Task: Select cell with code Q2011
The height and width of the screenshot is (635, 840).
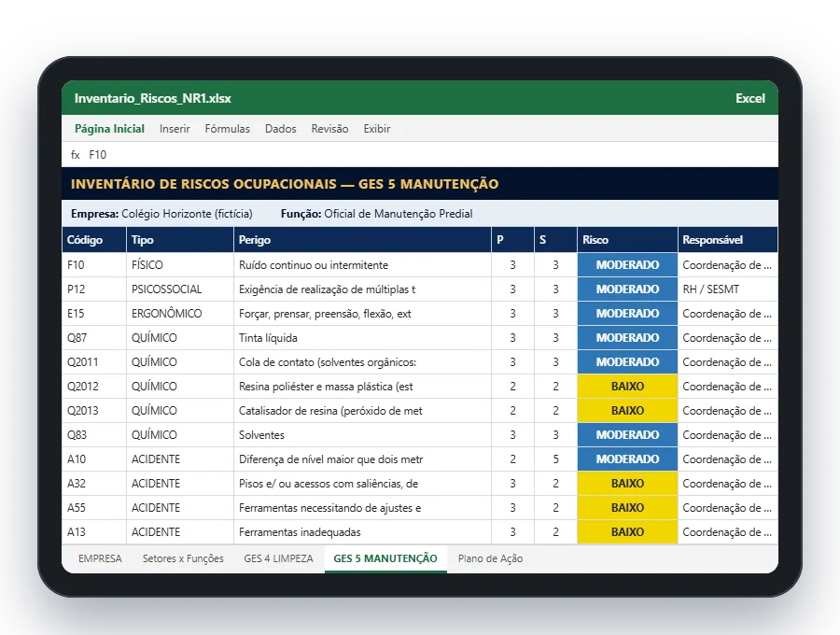Action: click(94, 362)
